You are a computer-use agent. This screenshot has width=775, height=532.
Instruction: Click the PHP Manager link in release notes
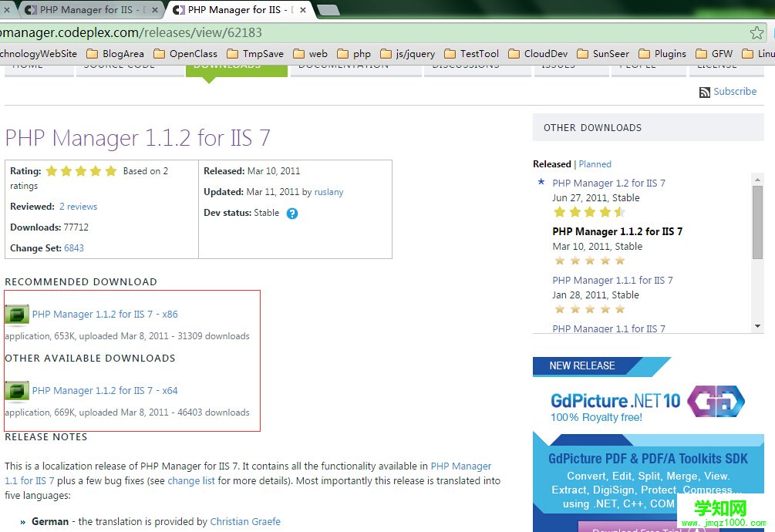[x=460, y=466]
